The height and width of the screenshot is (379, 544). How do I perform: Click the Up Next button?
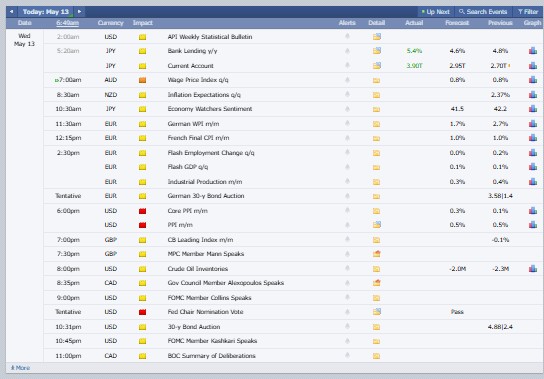click(435, 12)
